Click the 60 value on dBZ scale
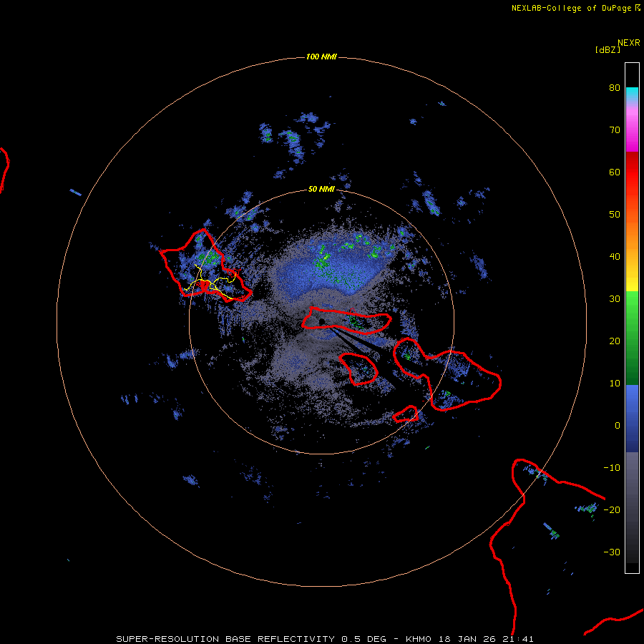The image size is (644, 644). 615,172
